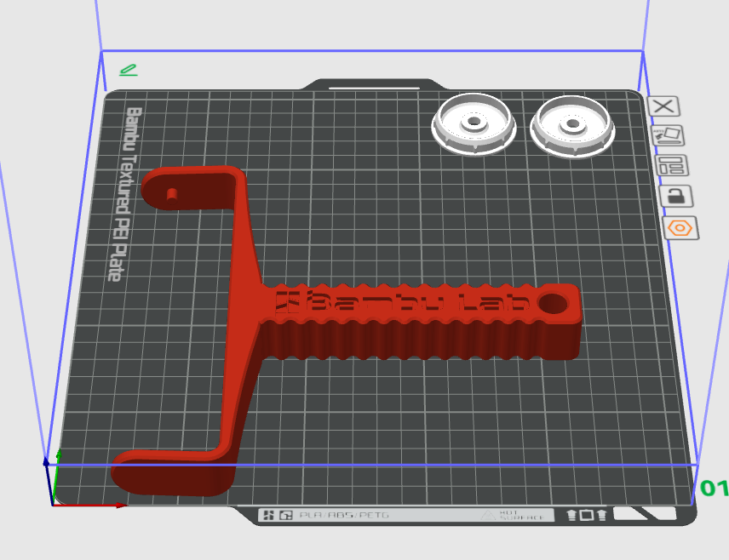
Task: Select the left white round cap model
Action: pyautogui.click(x=474, y=124)
